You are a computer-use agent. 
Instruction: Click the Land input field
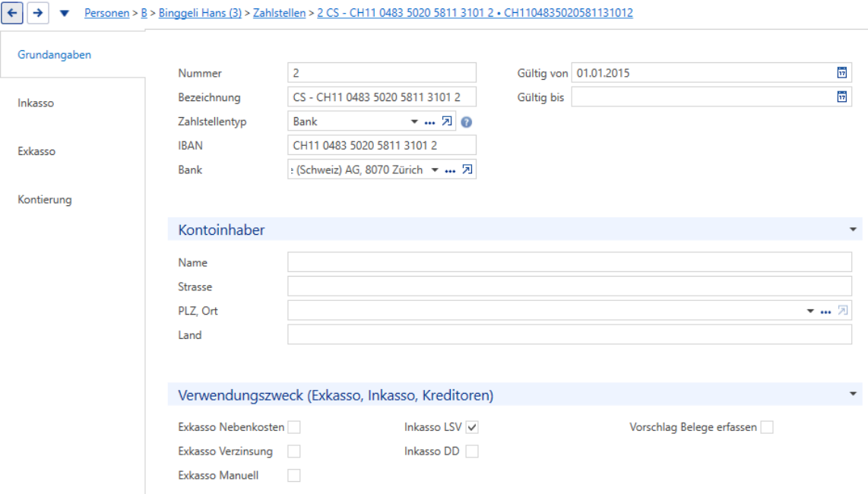click(569, 334)
